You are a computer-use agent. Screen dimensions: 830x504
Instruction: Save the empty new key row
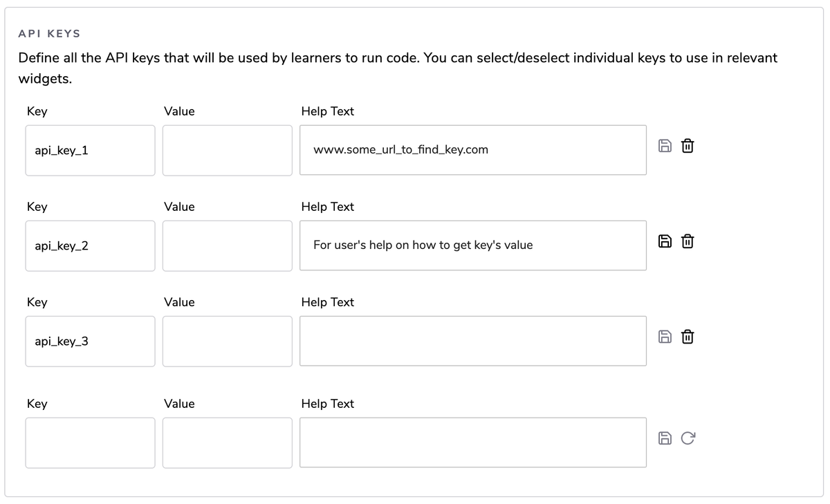coord(664,438)
